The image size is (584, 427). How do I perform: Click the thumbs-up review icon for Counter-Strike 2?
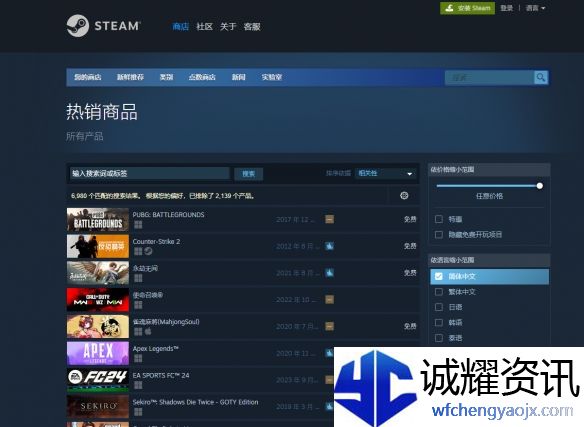pyautogui.click(x=329, y=246)
